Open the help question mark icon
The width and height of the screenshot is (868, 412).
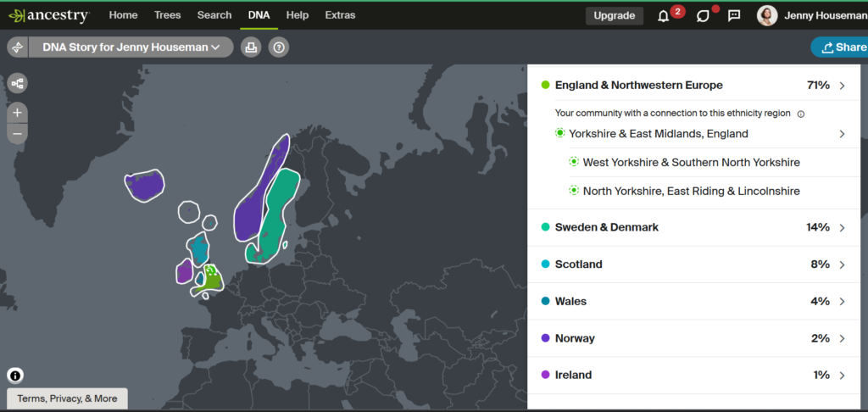[x=279, y=47]
